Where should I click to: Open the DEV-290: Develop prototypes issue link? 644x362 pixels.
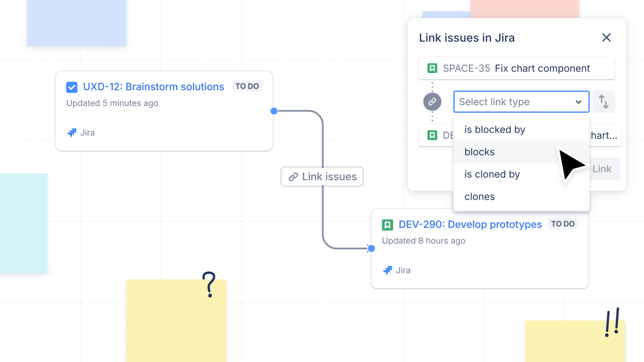coord(470,225)
